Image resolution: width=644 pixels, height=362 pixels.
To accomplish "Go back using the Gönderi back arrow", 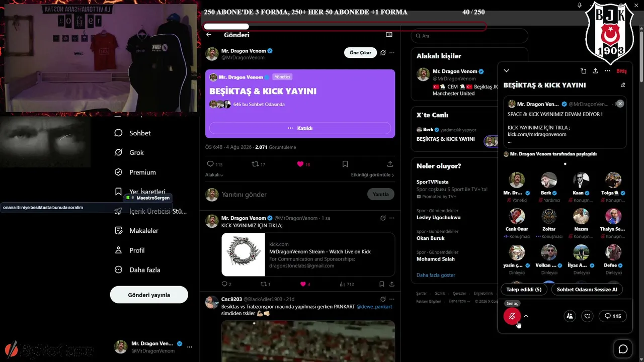I will pos(209,35).
